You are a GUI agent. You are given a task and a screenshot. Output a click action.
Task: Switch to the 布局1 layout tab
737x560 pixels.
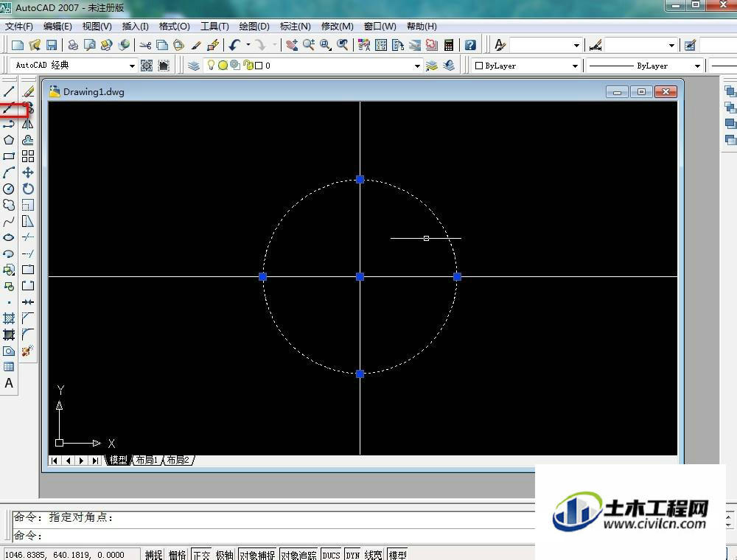147,460
